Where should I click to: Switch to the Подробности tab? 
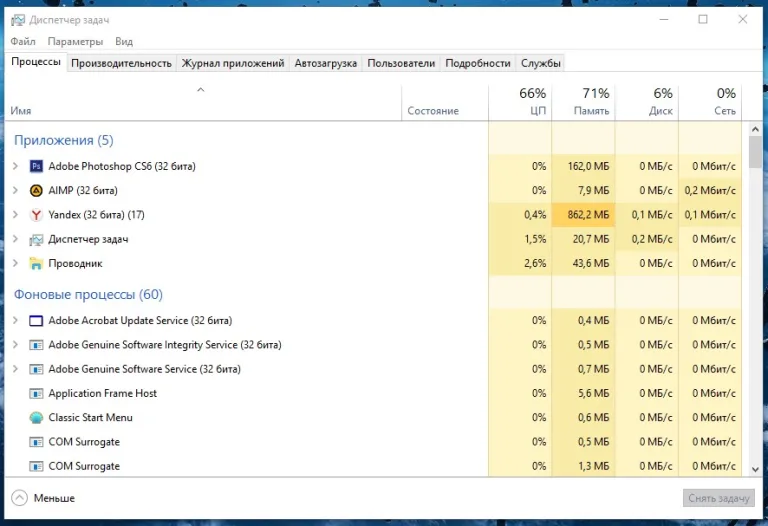pos(478,63)
